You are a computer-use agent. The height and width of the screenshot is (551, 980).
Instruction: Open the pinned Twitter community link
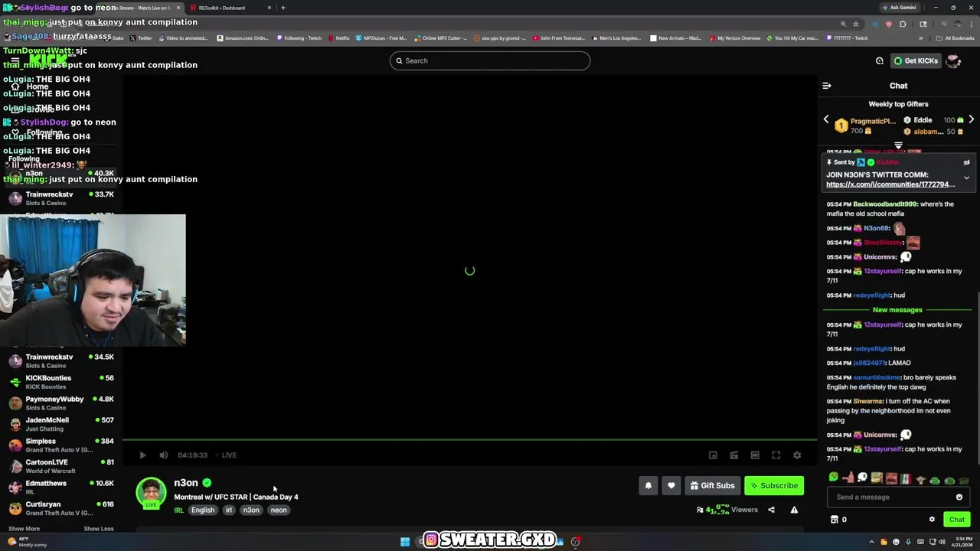[890, 184]
